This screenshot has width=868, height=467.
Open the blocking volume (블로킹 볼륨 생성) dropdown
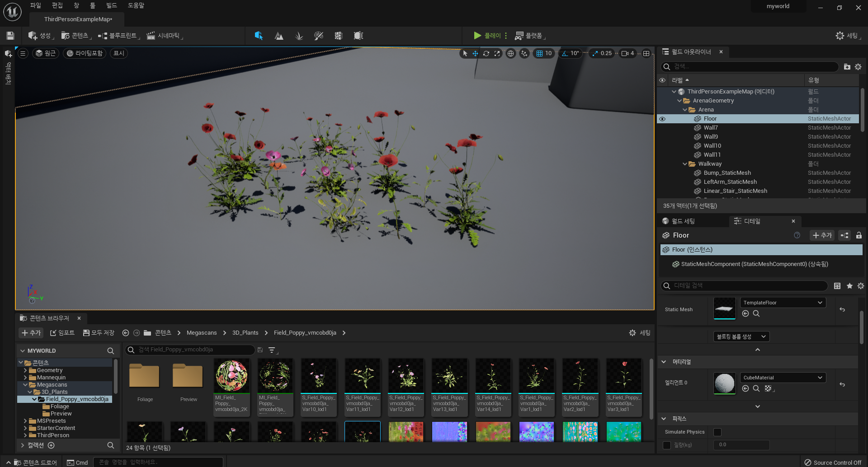[741, 336]
